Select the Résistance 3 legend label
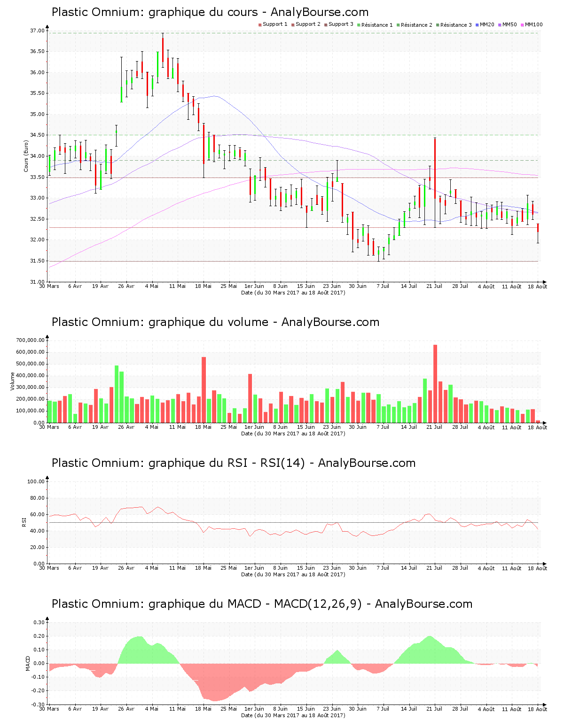The image size is (564, 728). point(456,25)
